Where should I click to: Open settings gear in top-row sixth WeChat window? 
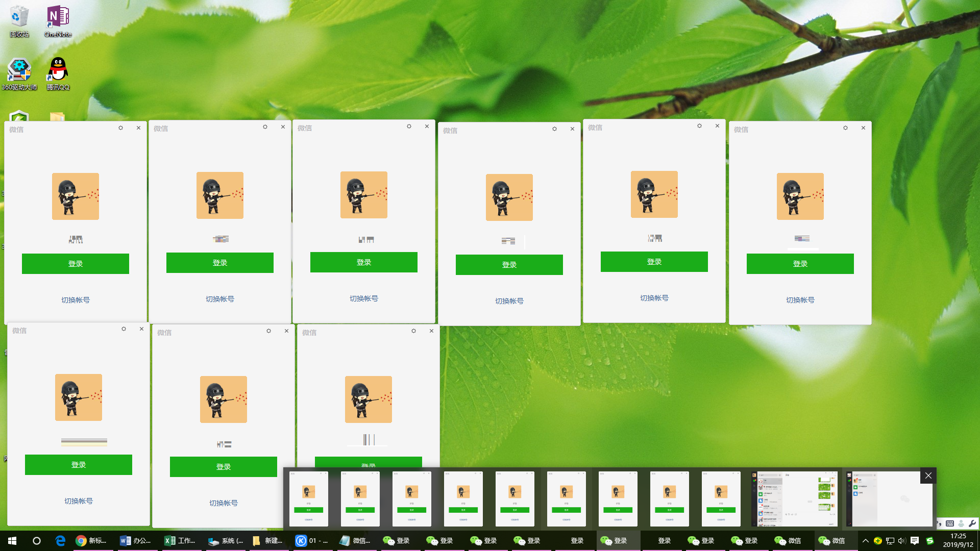[x=846, y=128]
